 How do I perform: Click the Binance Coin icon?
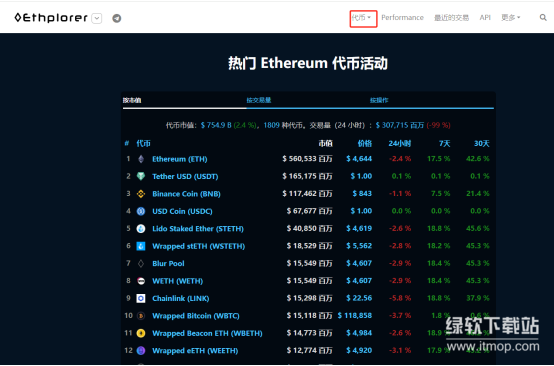coord(141,194)
